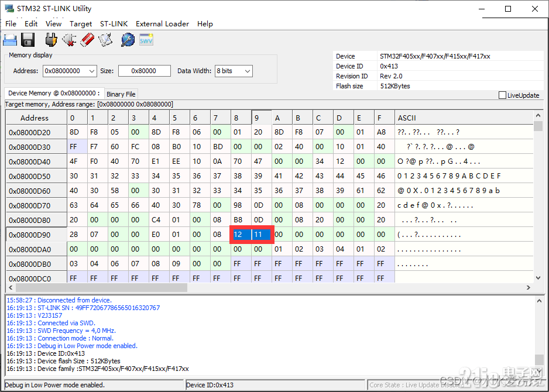Select column header F

[x=385, y=118]
